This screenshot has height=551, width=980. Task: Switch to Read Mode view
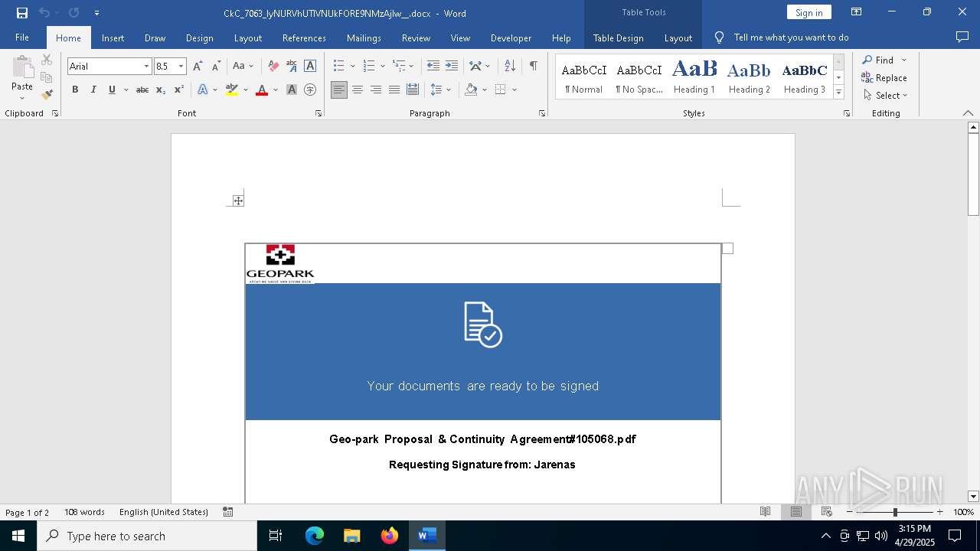click(765, 512)
